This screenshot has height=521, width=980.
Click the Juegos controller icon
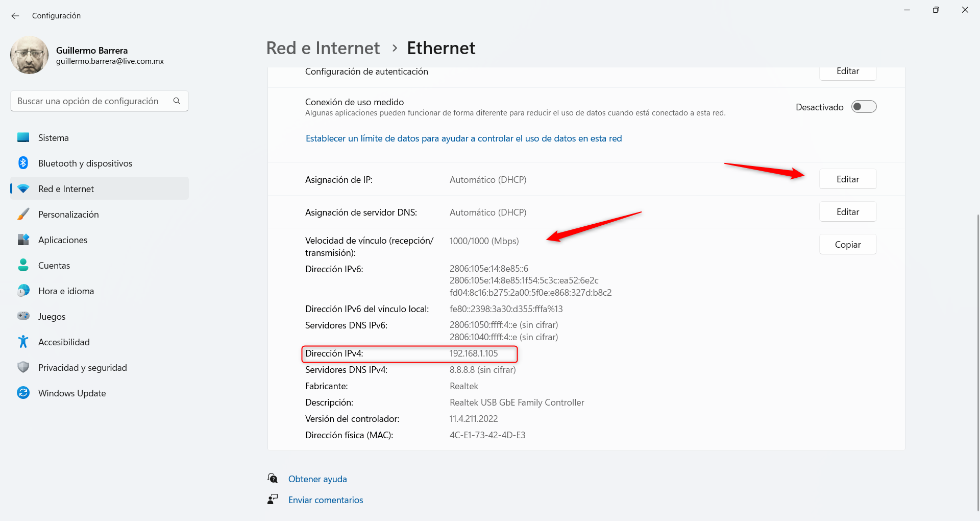click(23, 316)
